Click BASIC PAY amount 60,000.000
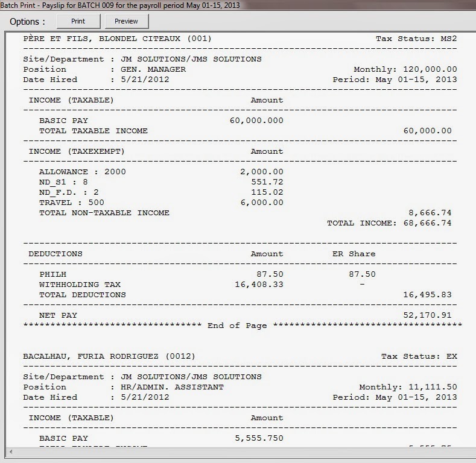The image size is (476, 463). click(256, 121)
